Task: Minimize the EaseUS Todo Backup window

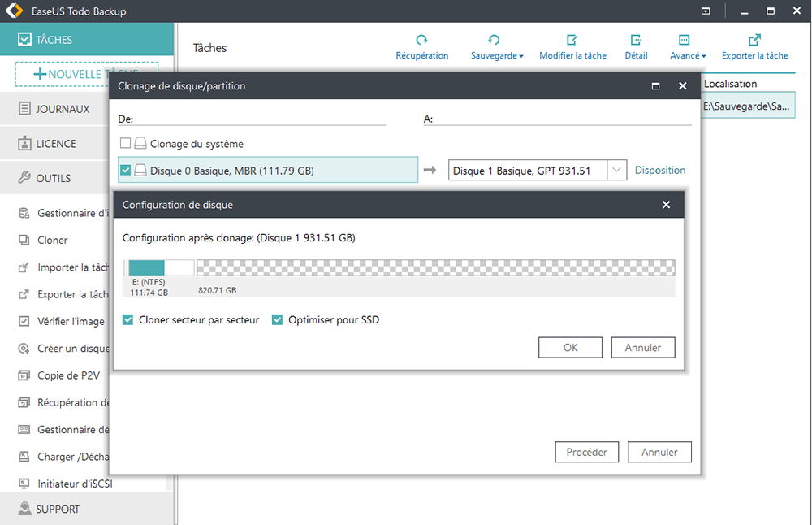Action: (744, 11)
